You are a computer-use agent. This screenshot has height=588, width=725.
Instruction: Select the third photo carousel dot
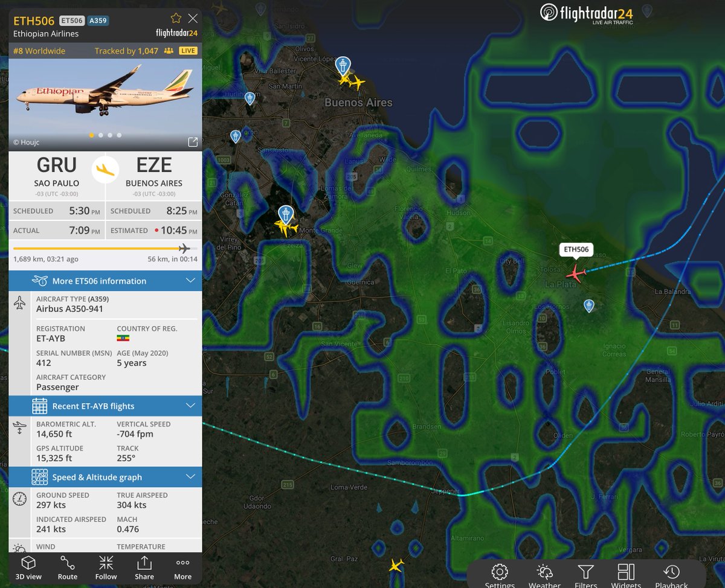pos(110,135)
